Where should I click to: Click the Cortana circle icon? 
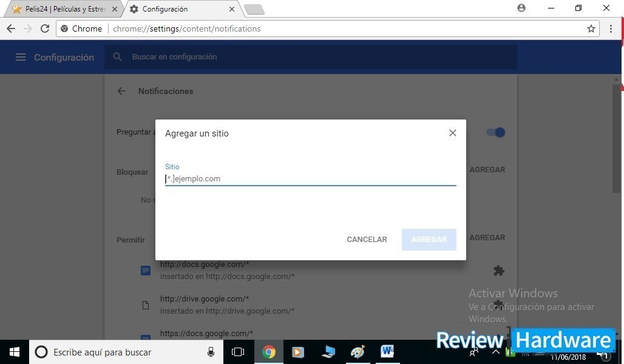pyautogui.click(x=41, y=352)
